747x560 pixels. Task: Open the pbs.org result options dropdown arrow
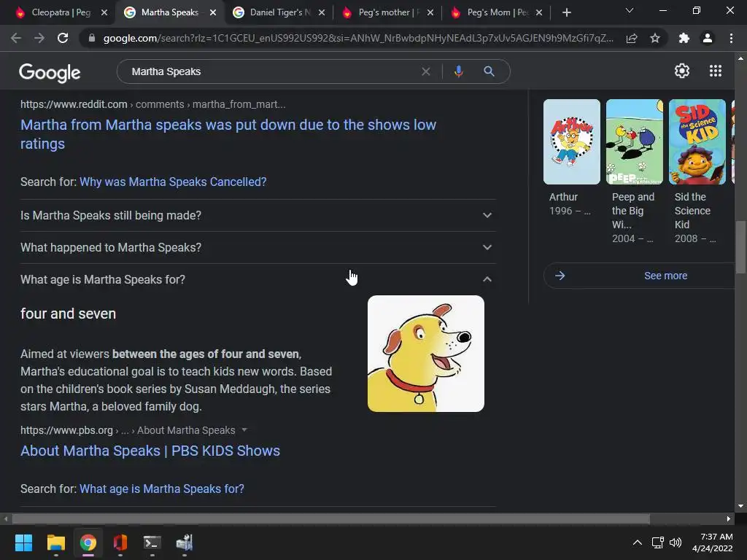[244, 429]
